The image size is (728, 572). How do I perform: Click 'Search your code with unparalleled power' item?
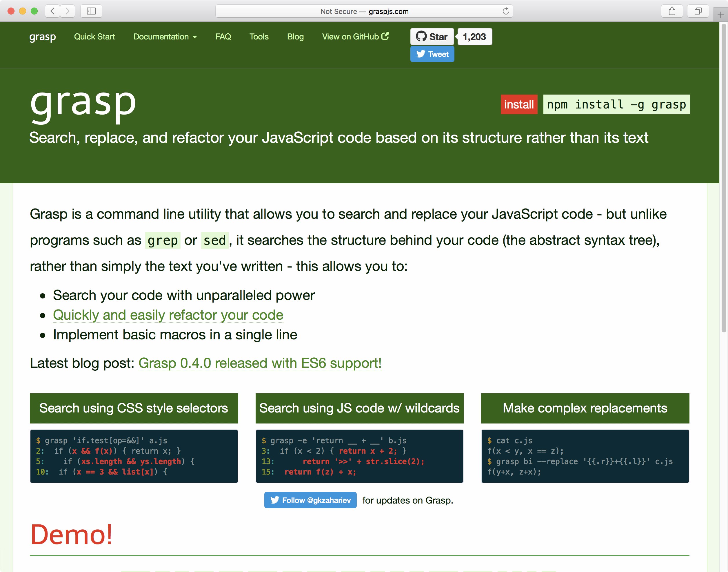184,295
